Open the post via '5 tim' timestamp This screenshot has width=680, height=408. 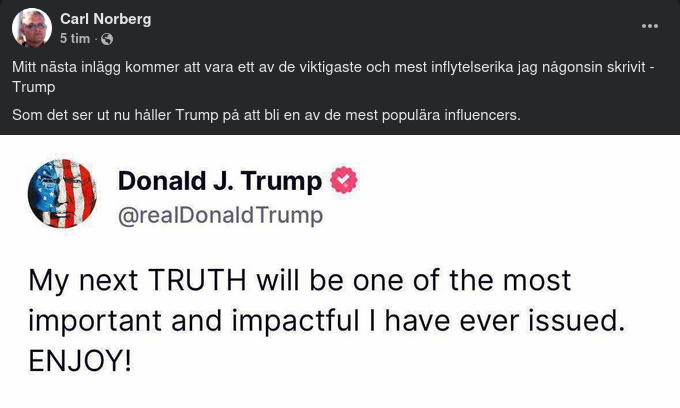(x=74, y=39)
